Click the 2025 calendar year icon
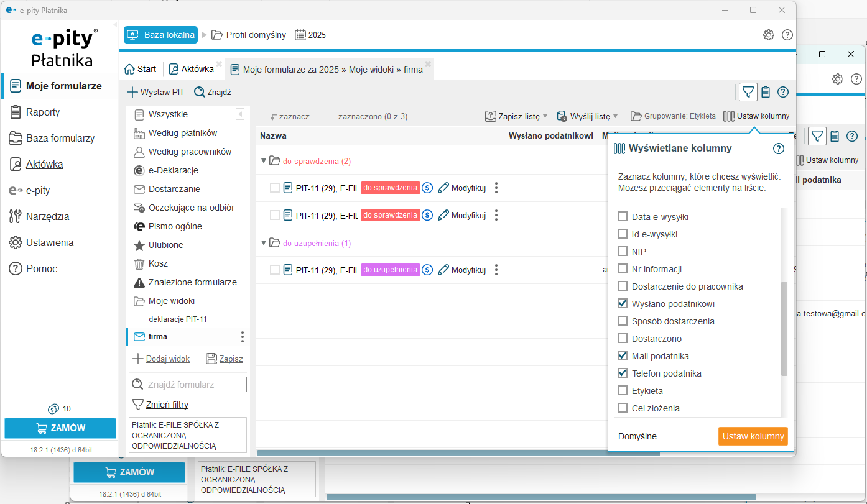 [300, 35]
